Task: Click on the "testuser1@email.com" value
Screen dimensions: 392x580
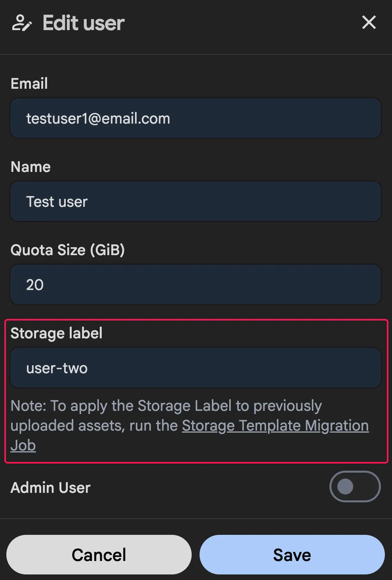Action: (98, 118)
